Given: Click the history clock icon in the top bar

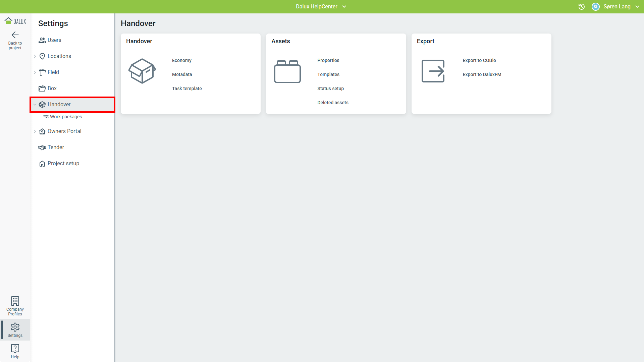Looking at the screenshot, I should [582, 7].
